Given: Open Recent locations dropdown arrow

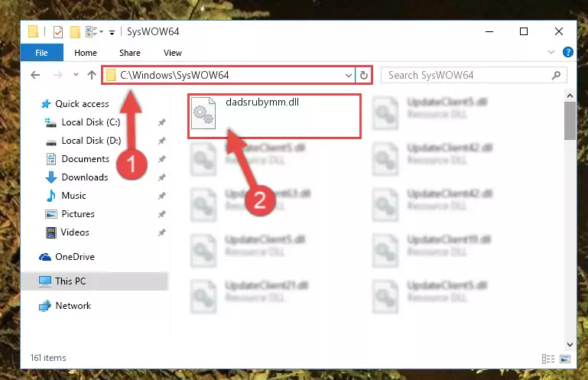Looking at the screenshot, I should click(x=76, y=75).
